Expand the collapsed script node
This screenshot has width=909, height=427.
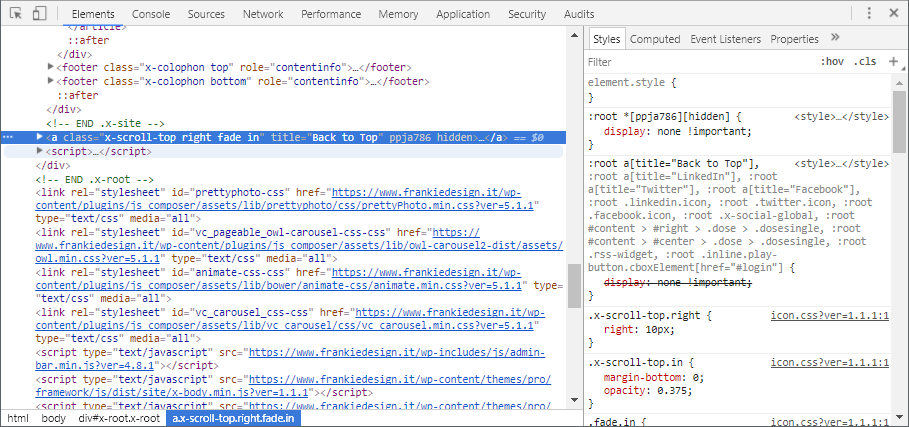click(x=40, y=151)
